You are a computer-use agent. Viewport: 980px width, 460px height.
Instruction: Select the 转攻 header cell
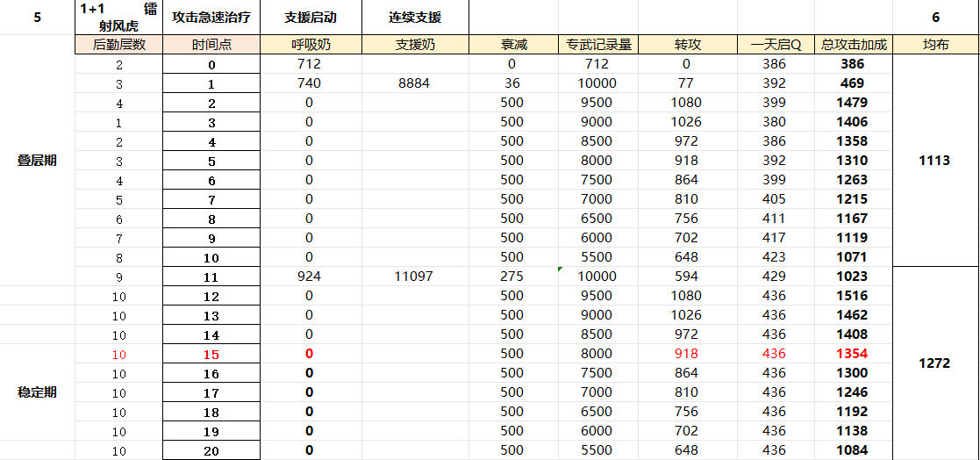[x=684, y=45]
